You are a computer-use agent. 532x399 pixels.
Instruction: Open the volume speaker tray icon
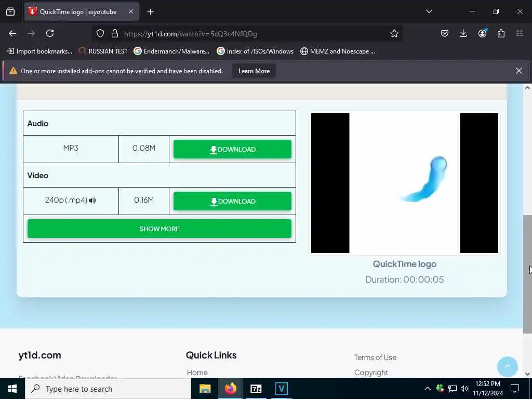pos(464,389)
